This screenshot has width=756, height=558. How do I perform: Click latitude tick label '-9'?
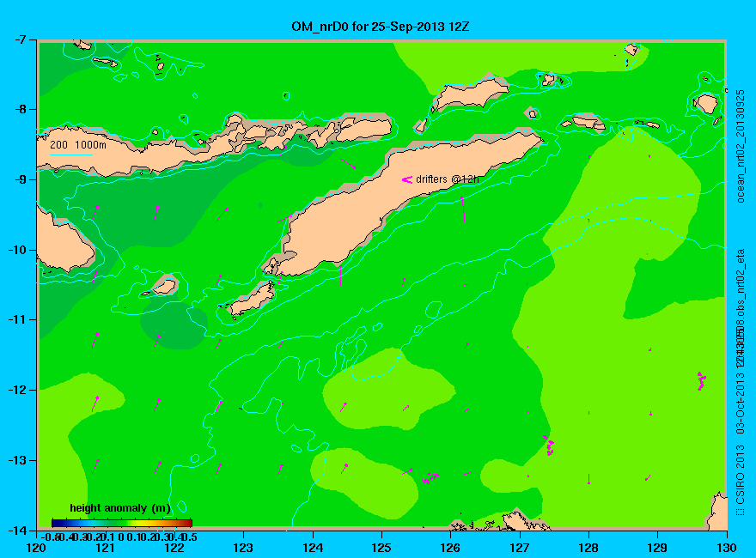[x=21, y=179]
